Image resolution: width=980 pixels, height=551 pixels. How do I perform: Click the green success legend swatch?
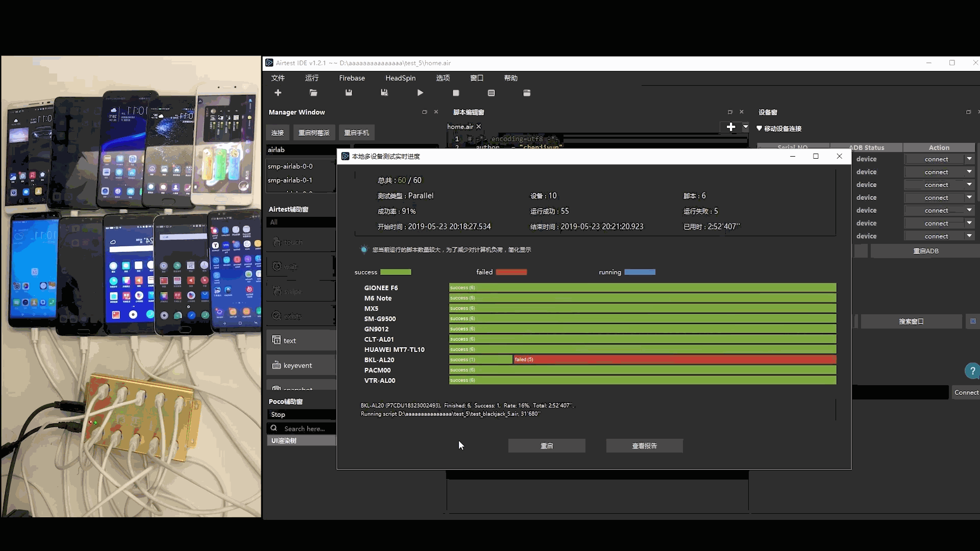(396, 272)
